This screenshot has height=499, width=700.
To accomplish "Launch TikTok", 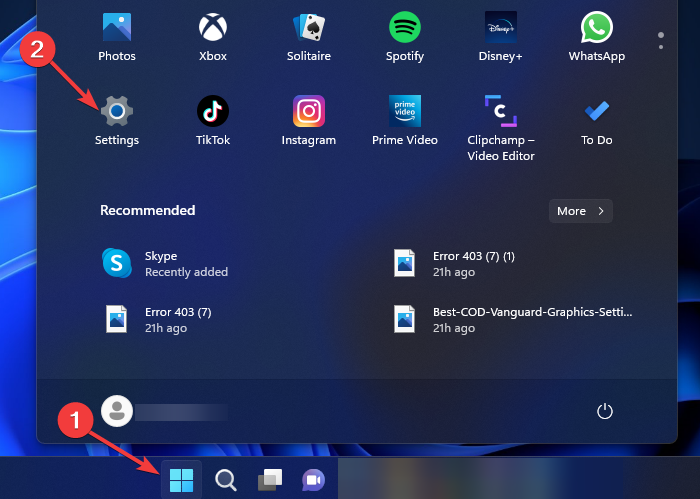I will pos(213,121).
